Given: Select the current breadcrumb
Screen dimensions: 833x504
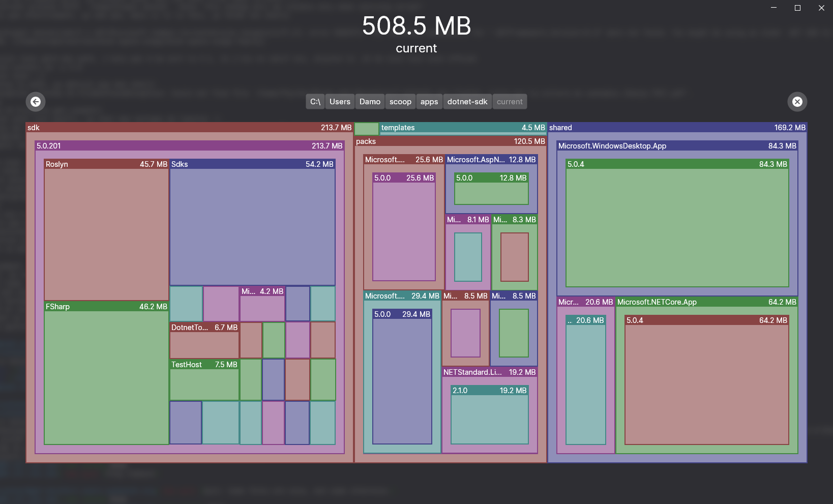Looking at the screenshot, I should point(510,102).
